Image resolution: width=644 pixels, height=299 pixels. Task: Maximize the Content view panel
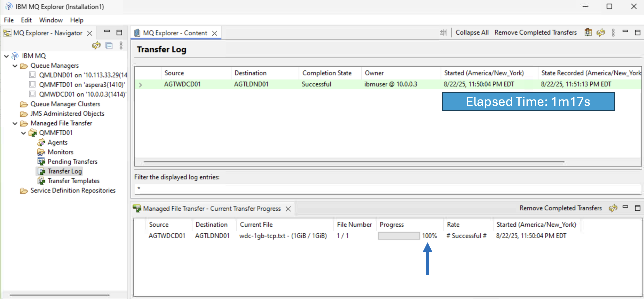638,32
